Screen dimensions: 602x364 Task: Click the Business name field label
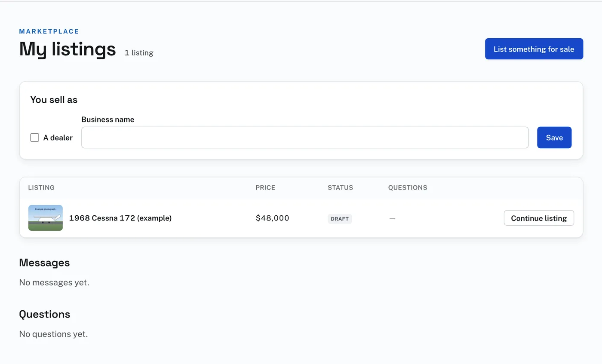click(x=108, y=119)
